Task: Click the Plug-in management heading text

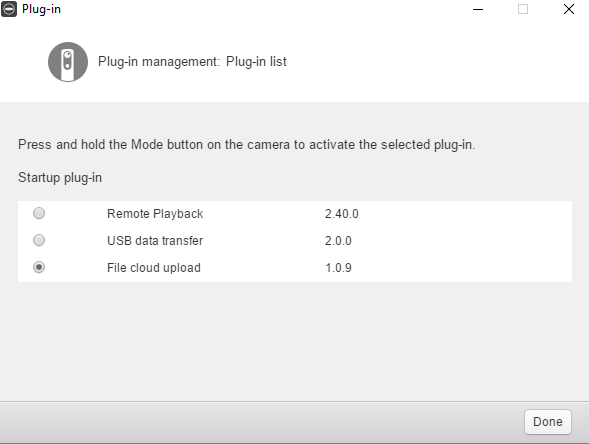Action: click(192, 62)
